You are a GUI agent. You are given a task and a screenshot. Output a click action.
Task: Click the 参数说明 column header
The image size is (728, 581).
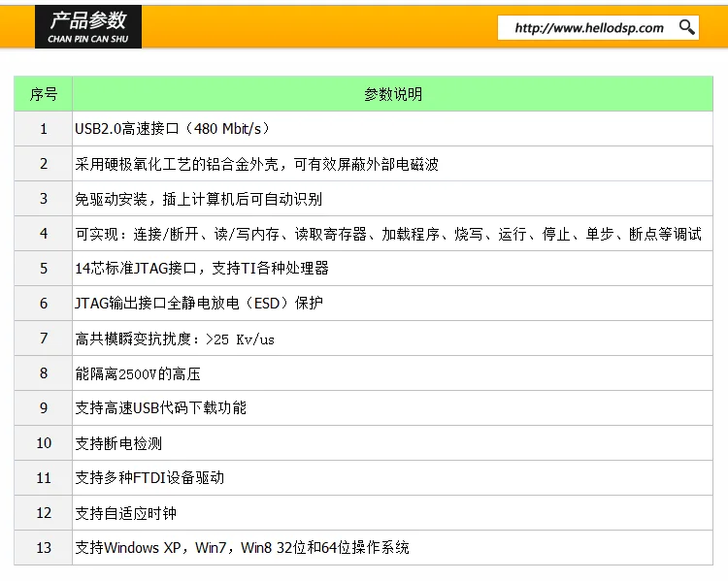[393, 94]
